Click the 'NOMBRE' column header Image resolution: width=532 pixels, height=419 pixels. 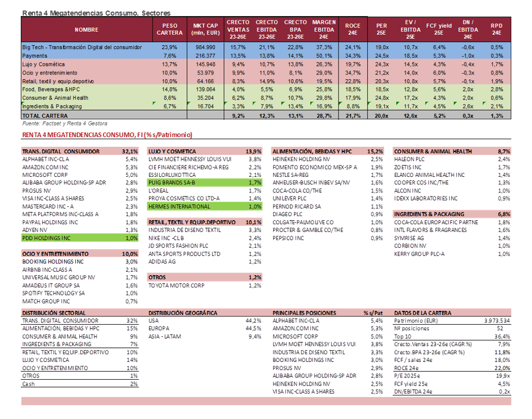click(87, 29)
